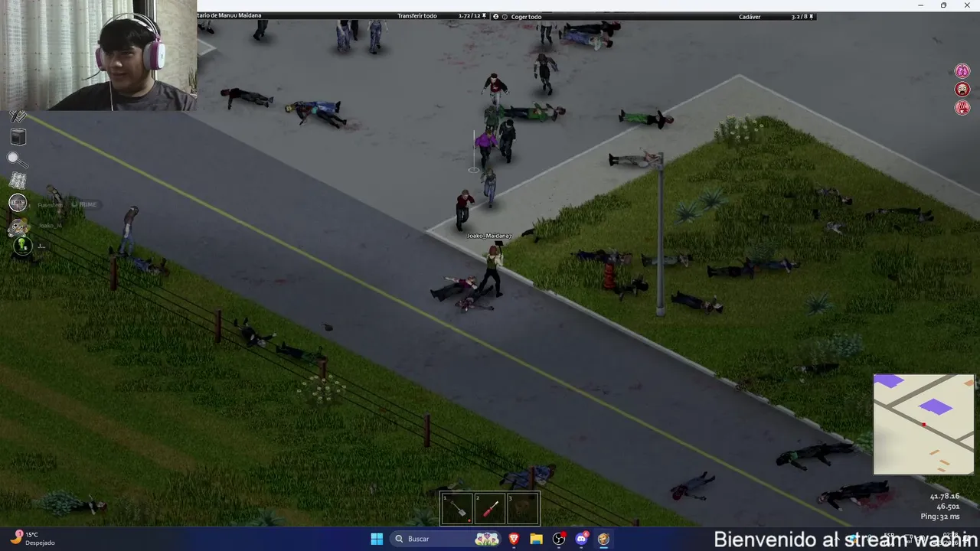The width and height of the screenshot is (980, 551).
Task: Click the magnifying glass search icon
Action: pos(17,160)
